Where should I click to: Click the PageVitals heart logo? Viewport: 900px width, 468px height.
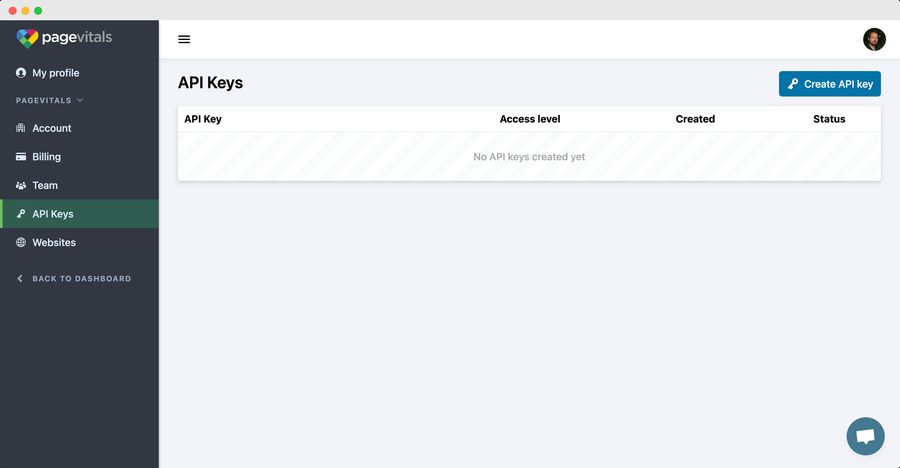(x=27, y=38)
